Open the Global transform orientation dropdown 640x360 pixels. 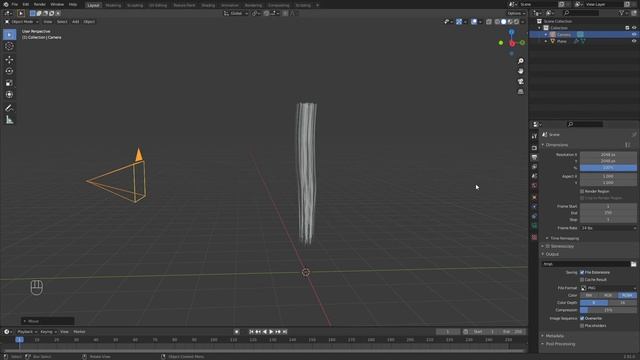click(x=236, y=13)
